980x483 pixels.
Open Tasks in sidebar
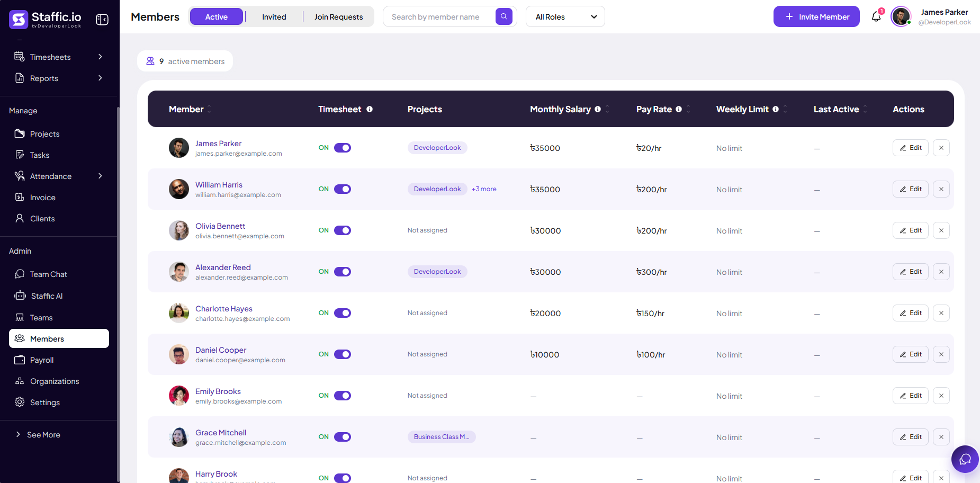(x=59, y=155)
